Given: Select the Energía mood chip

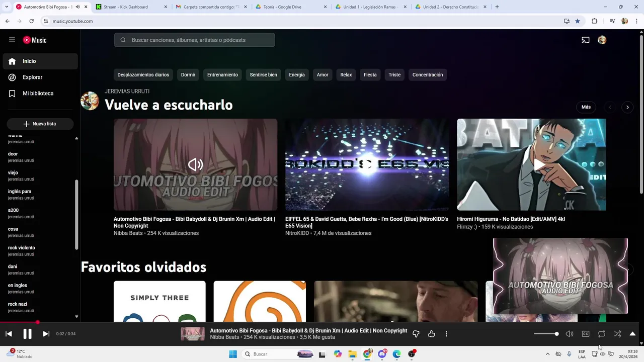Looking at the screenshot, I should click(x=297, y=75).
